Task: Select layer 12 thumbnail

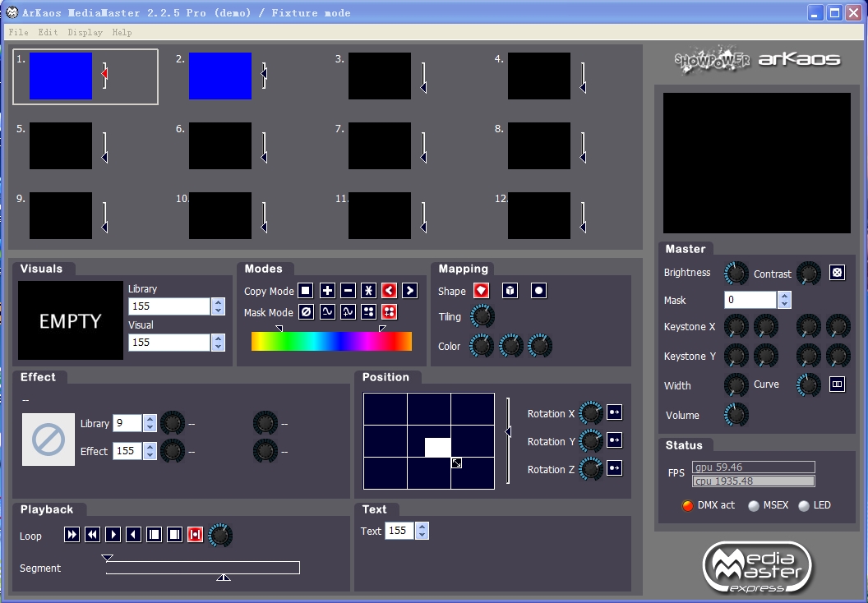Action: pyautogui.click(x=539, y=215)
